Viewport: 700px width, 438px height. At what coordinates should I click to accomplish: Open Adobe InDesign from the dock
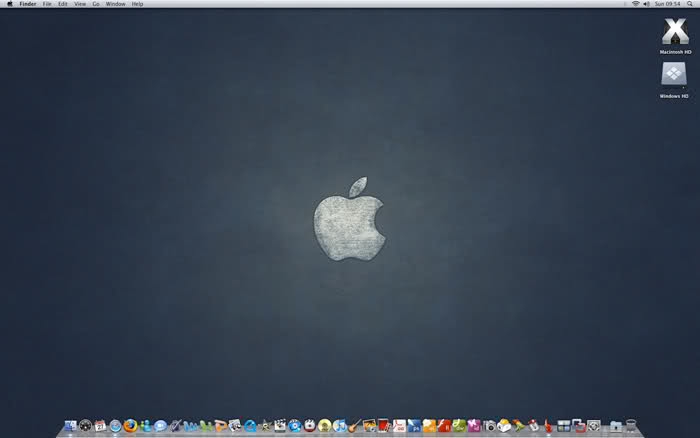pos(474,426)
